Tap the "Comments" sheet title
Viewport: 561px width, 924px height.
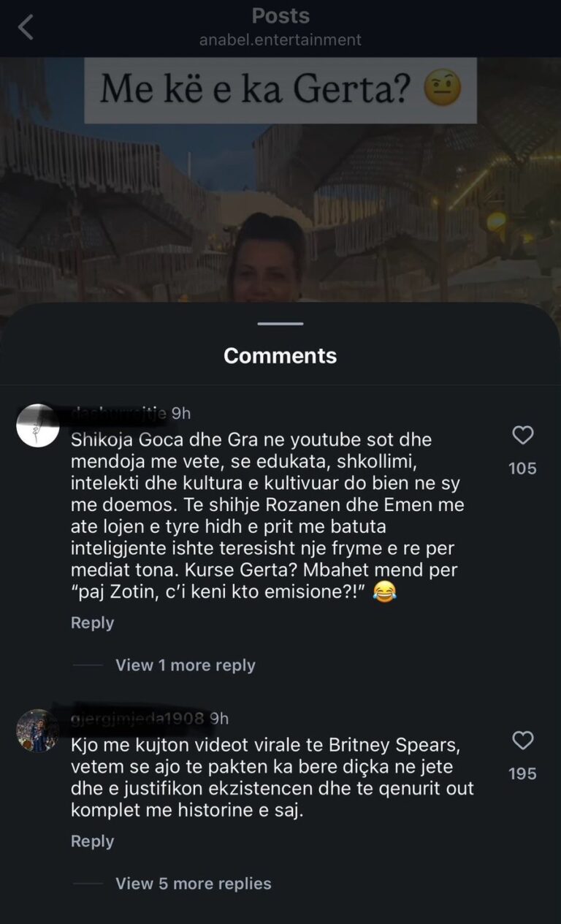pos(280,356)
